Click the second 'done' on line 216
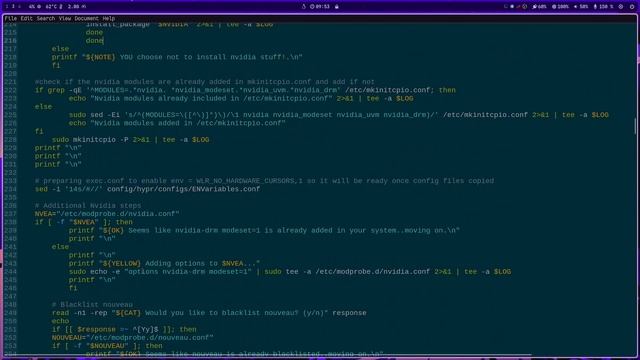This screenshot has height=360, width=640. pos(94,41)
